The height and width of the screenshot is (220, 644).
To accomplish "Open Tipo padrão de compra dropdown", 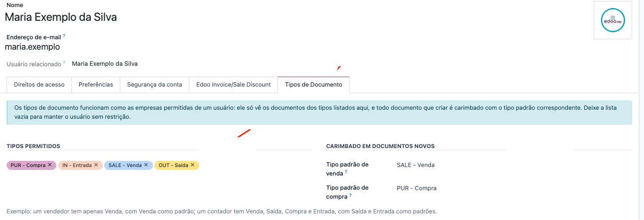I will 514,188.
